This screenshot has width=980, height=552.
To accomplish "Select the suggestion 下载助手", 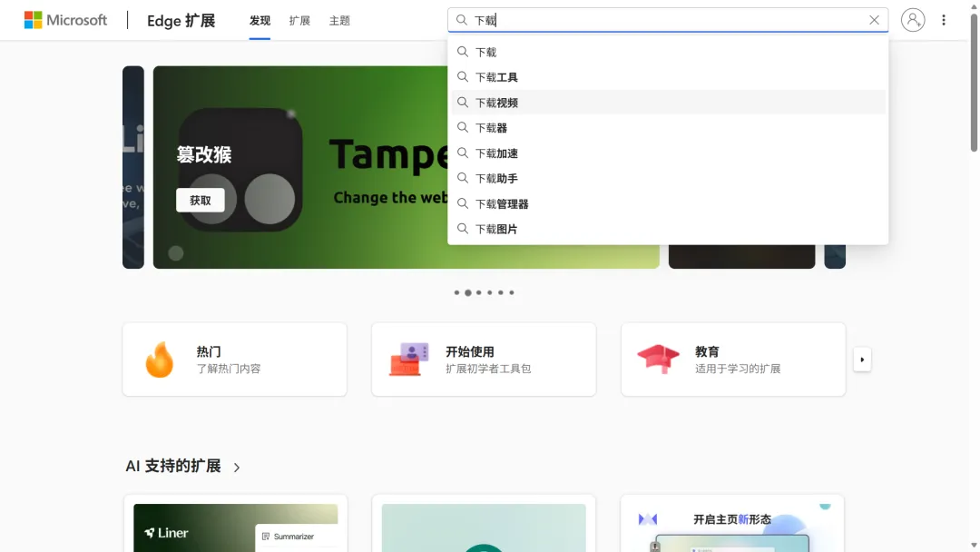I will pos(668,178).
